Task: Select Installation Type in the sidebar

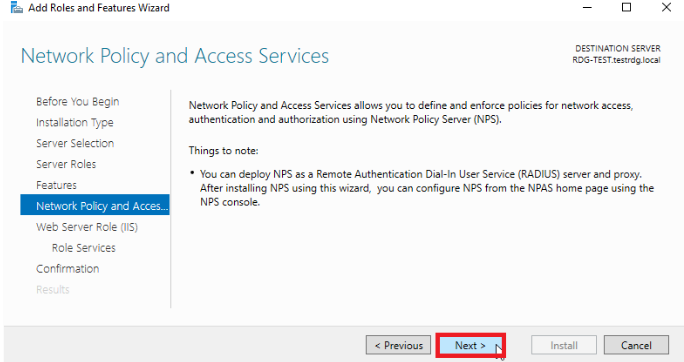Action: [x=75, y=123]
